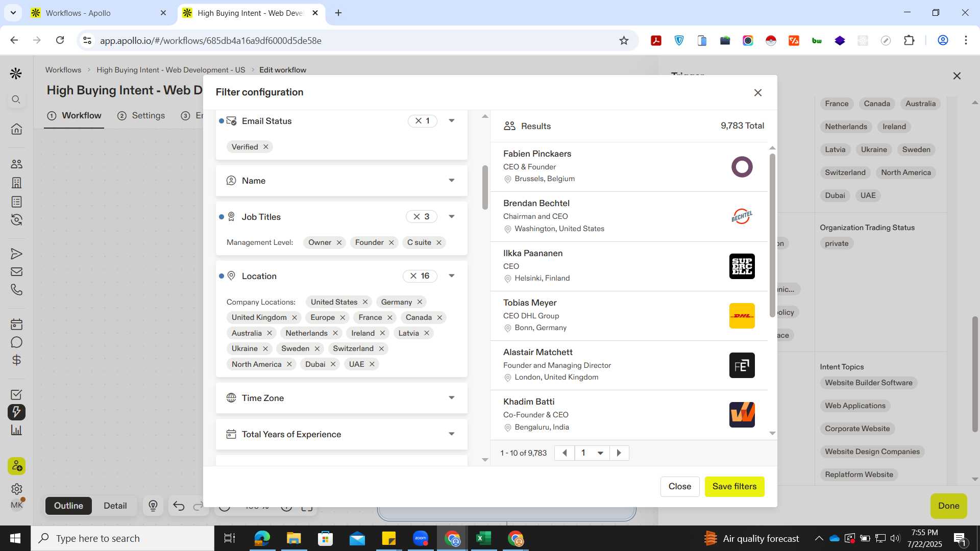
Task: Open Excel from the taskbar
Action: coord(483,538)
